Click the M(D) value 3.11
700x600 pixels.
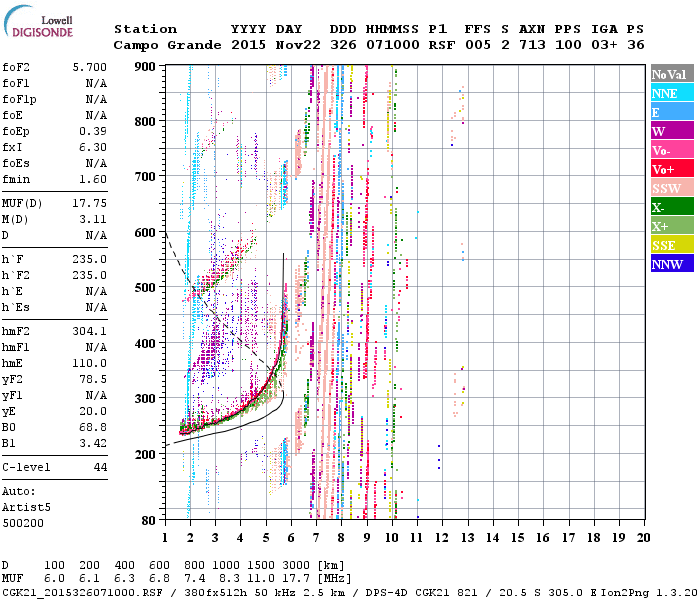coord(93,219)
